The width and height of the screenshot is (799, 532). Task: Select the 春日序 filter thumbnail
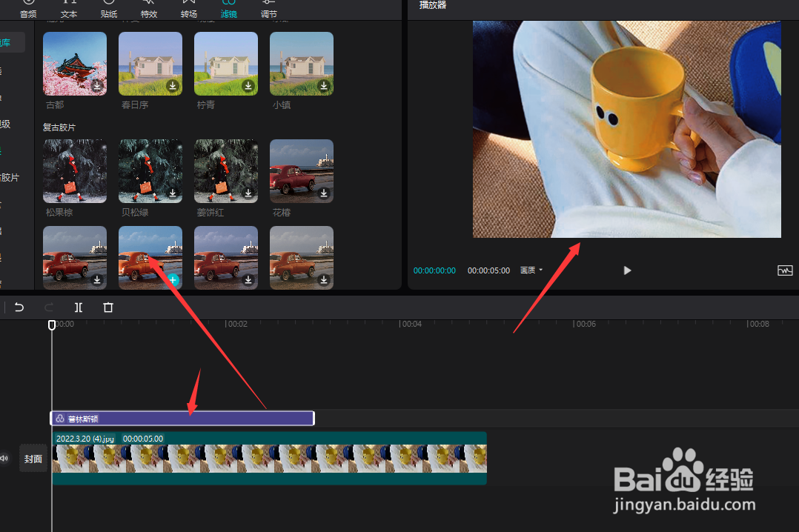(150, 64)
